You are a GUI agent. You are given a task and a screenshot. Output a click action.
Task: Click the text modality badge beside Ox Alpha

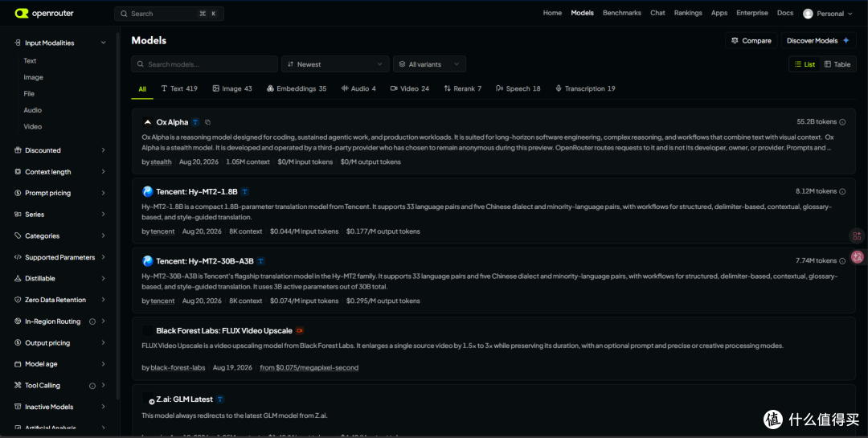click(x=195, y=122)
